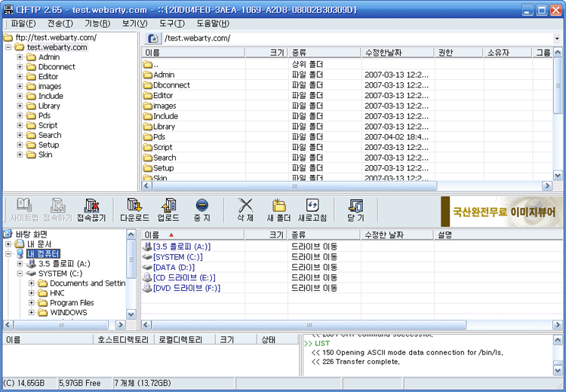Click the 업로드 (upload) toolbar icon
The width and height of the screenshot is (566, 392).
tap(168, 210)
